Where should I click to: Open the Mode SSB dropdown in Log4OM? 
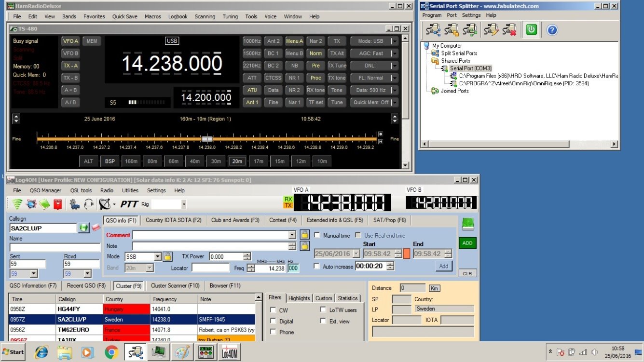tap(157, 256)
